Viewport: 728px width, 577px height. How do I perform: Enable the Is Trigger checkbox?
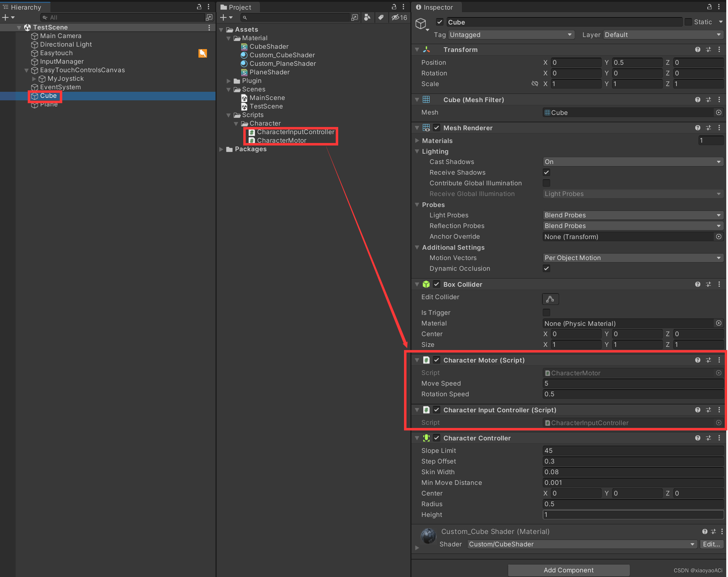pyautogui.click(x=547, y=313)
